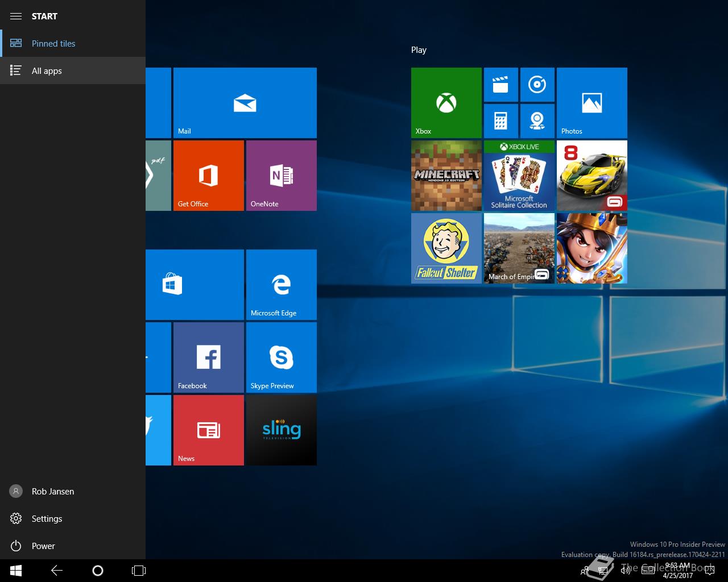This screenshot has width=728, height=582.
Task: Open the Power options menu
Action: click(73, 546)
